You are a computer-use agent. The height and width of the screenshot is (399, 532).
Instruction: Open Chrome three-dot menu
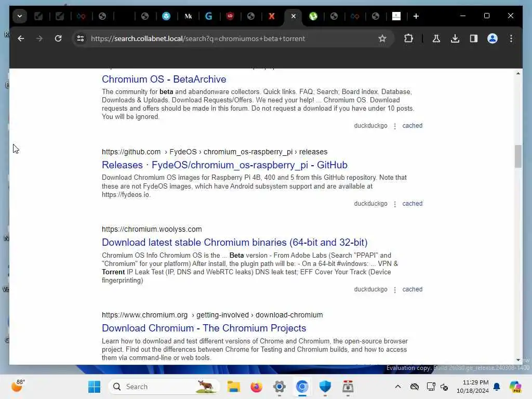511,38
